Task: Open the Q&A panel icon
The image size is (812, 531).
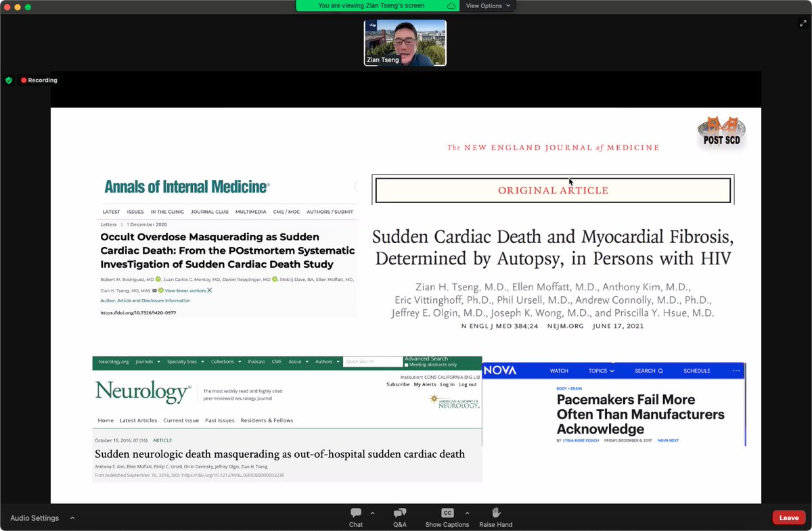Action: tap(400, 513)
